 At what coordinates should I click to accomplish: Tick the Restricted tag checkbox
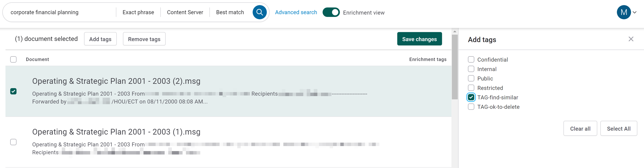(471, 88)
